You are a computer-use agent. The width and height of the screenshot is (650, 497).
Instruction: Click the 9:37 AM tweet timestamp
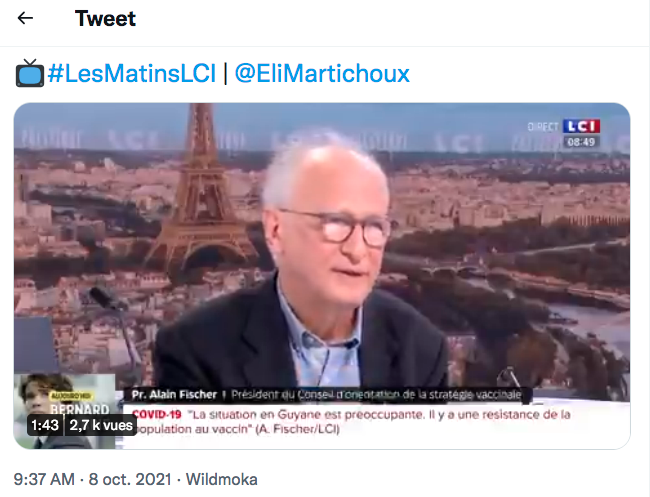pyautogui.click(x=44, y=480)
